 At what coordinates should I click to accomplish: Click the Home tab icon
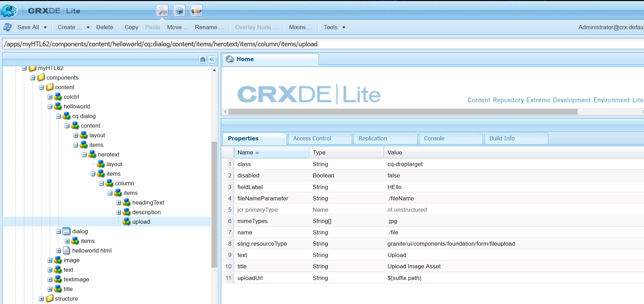[x=230, y=59]
